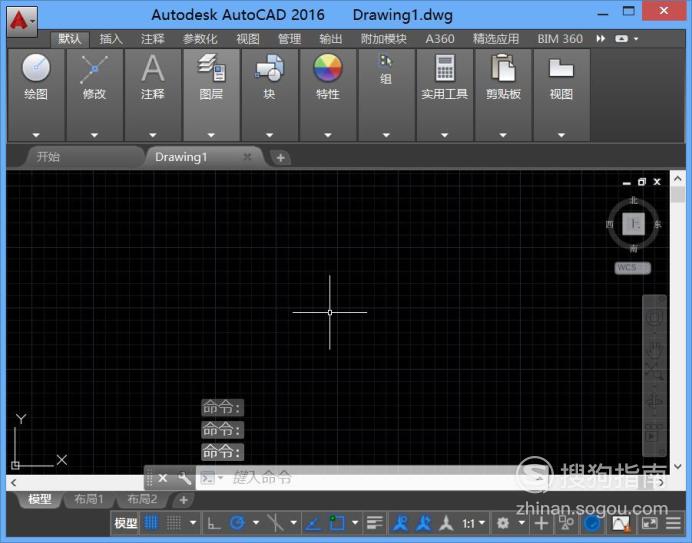Expand the ribbon tab overflow double arrows

click(x=601, y=39)
